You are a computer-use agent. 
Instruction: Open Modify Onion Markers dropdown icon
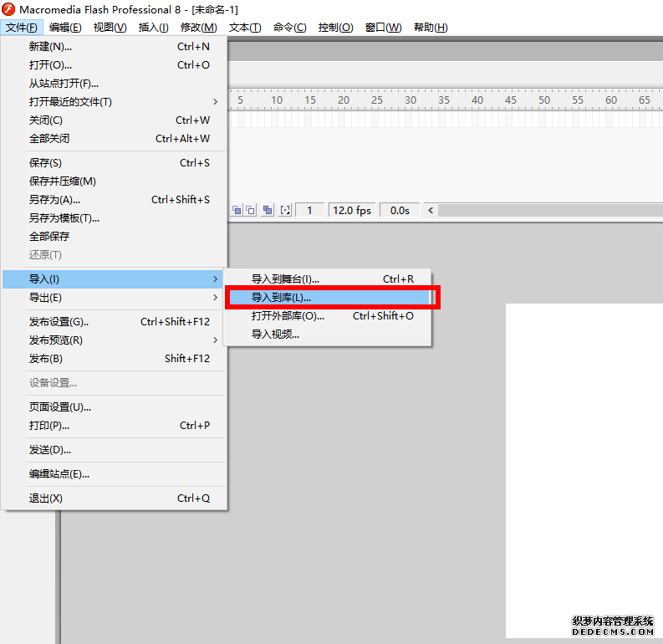point(285,210)
